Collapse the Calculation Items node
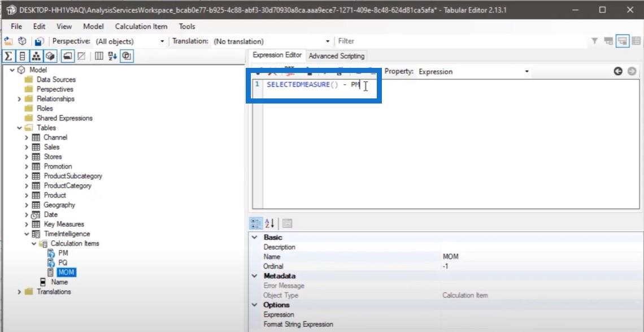This screenshot has height=332, width=644. pyautogui.click(x=34, y=244)
